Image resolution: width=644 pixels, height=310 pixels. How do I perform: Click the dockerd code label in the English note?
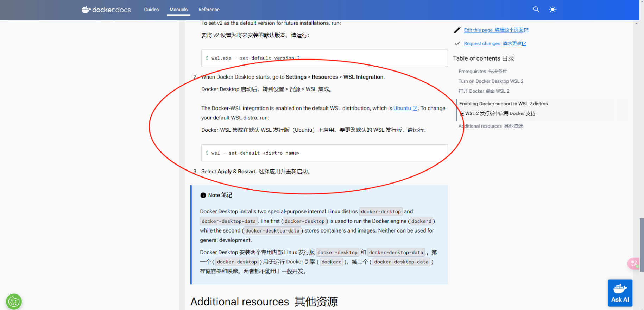[421, 221]
